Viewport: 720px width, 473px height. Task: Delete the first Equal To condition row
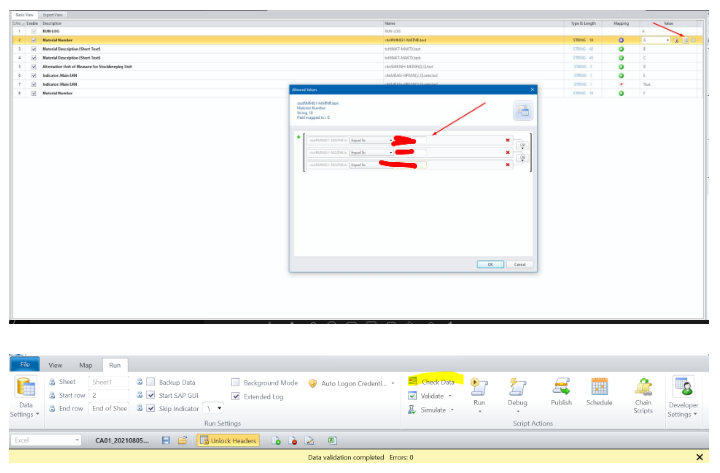click(x=507, y=140)
